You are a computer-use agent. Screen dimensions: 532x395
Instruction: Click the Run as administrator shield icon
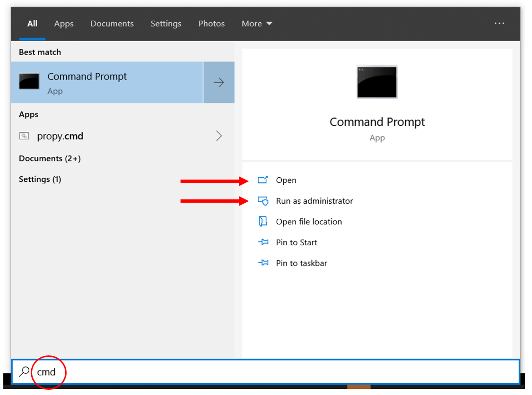(x=263, y=201)
